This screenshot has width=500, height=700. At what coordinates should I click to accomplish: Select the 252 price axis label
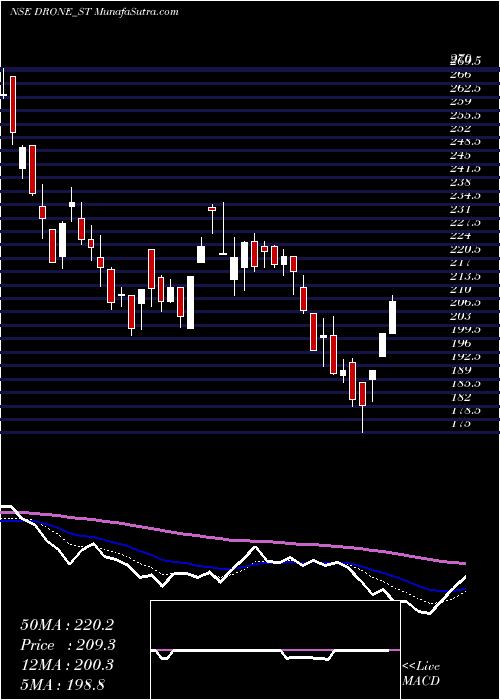point(460,129)
